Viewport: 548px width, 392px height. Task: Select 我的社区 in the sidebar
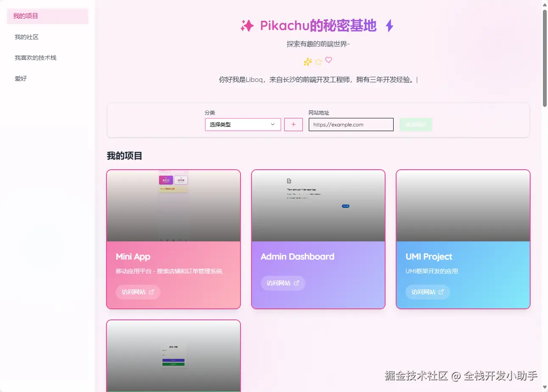pos(25,37)
